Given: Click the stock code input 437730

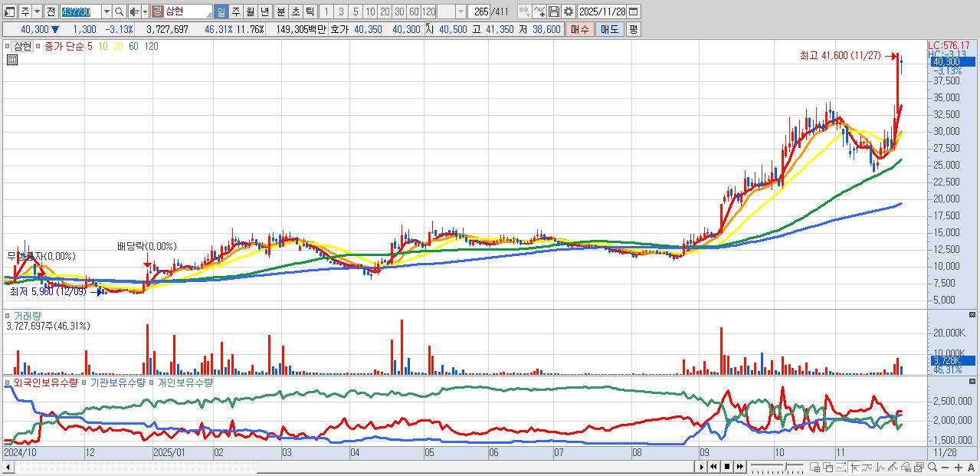Looking at the screenshot, I should click(81, 11).
